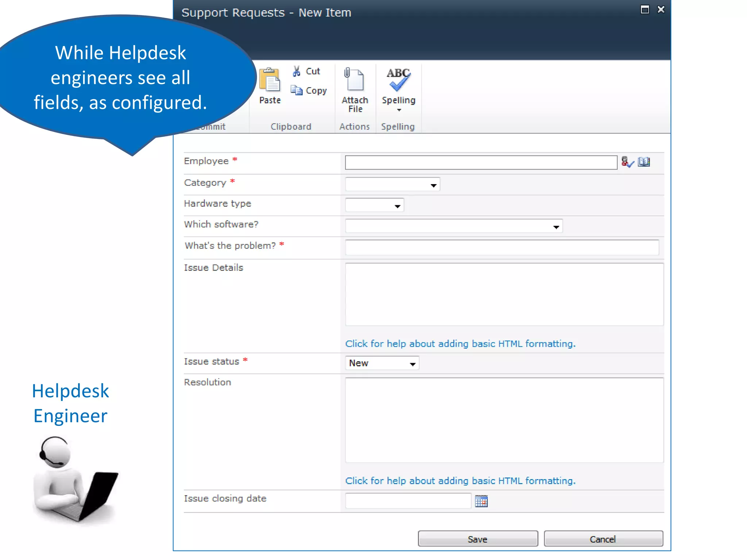Click the Cut label in ribbon
747x560 pixels.
tap(313, 71)
